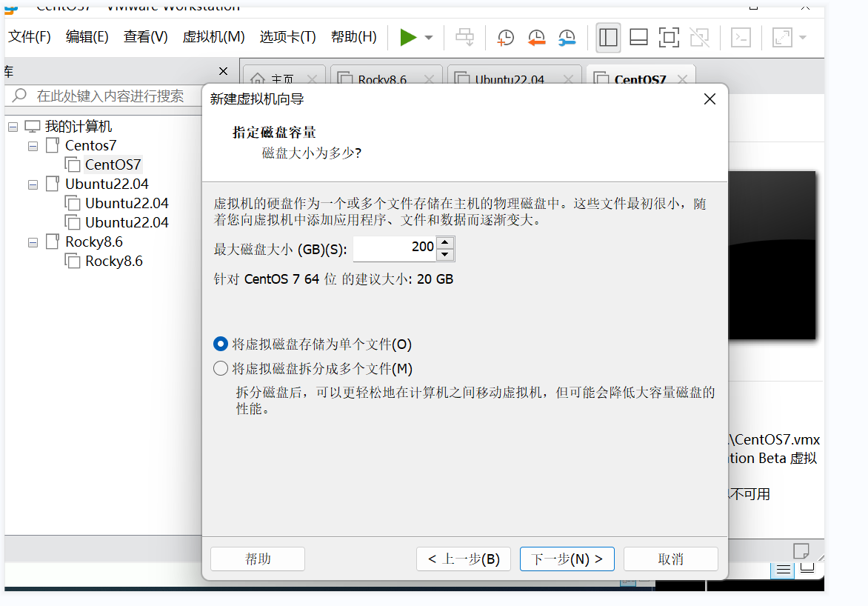Power on the VM with green play button
Viewport: 868px width, 606px height.
[x=409, y=37]
